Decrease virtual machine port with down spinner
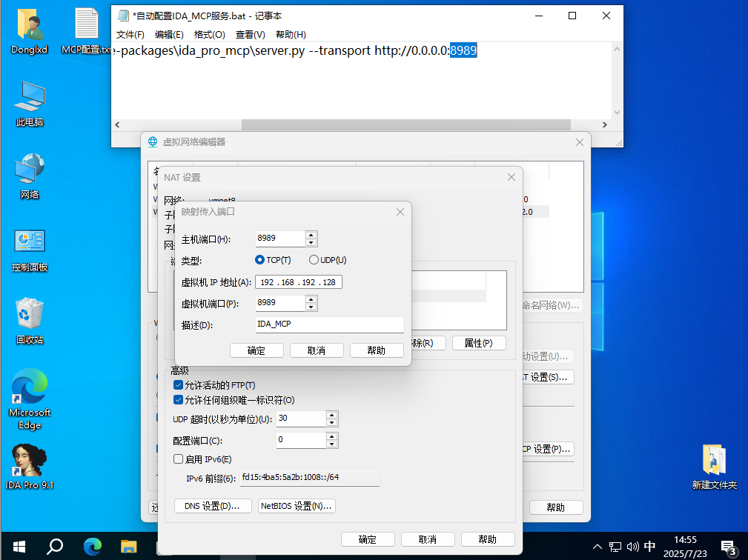The width and height of the screenshot is (748, 560). [311, 307]
